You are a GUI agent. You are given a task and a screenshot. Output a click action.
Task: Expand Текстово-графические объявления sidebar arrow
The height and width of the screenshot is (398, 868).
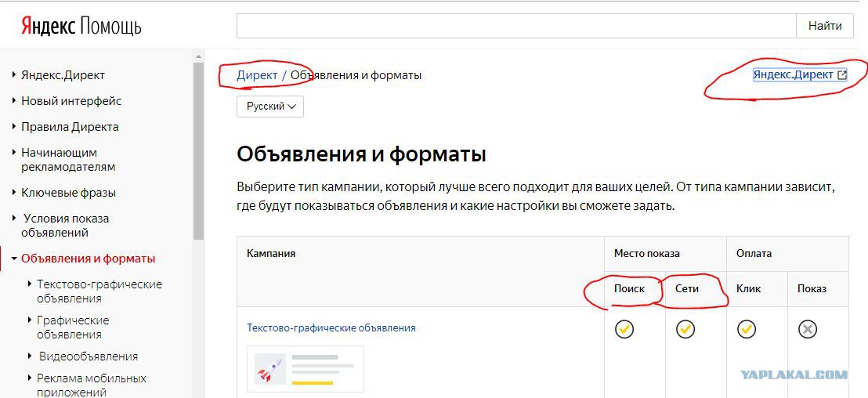29,284
